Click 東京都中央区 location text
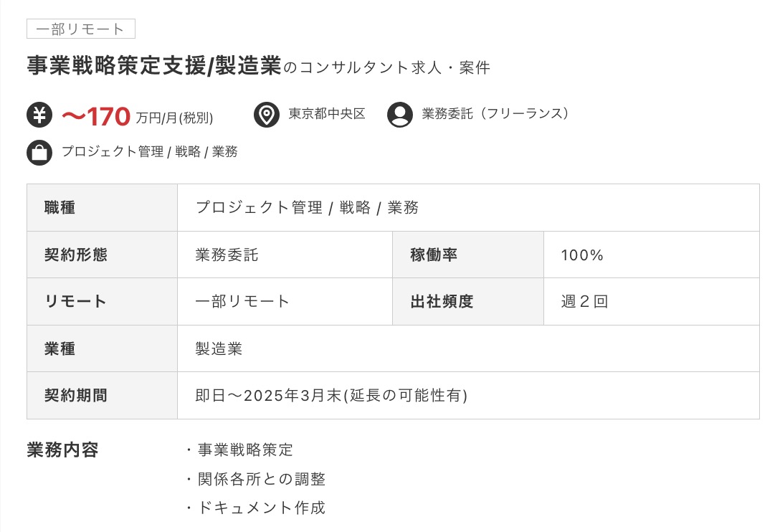 (x=327, y=114)
